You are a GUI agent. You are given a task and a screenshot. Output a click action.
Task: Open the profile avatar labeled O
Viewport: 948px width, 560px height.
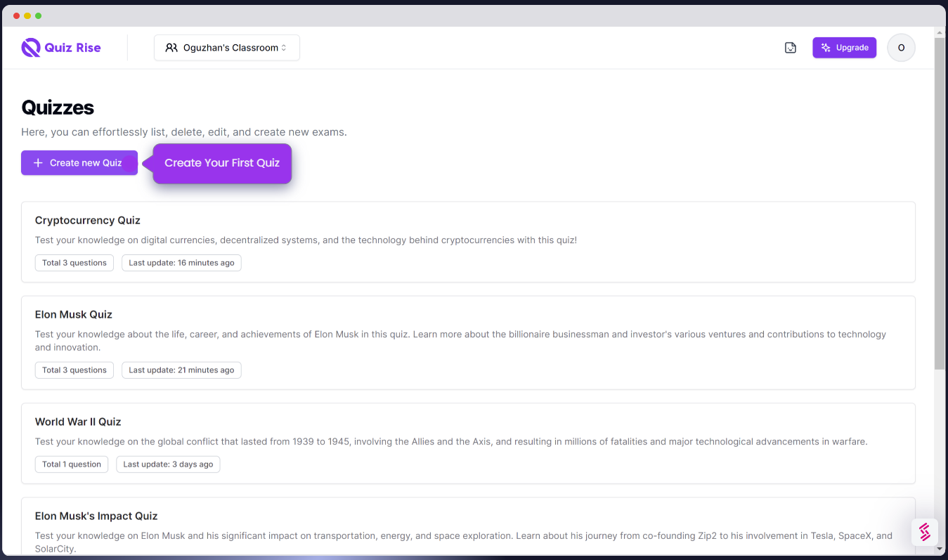(x=901, y=47)
